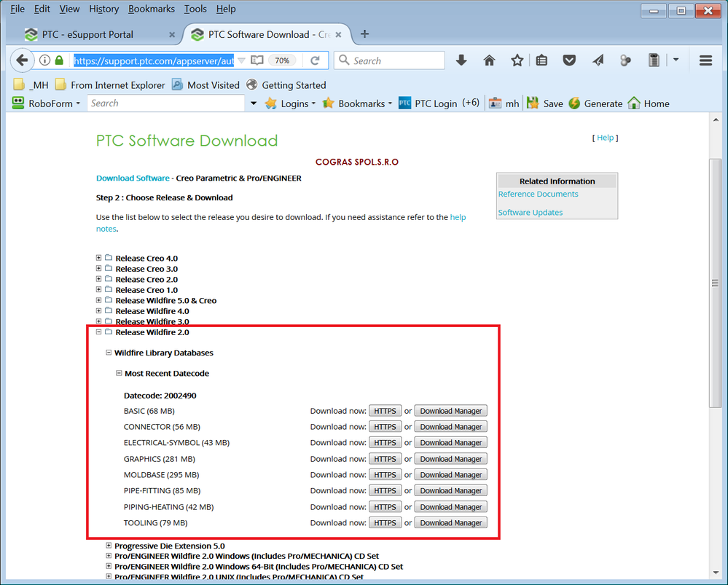Screen dimensions: 728x585
Task: Save page to Pocket icon
Action: click(x=569, y=60)
